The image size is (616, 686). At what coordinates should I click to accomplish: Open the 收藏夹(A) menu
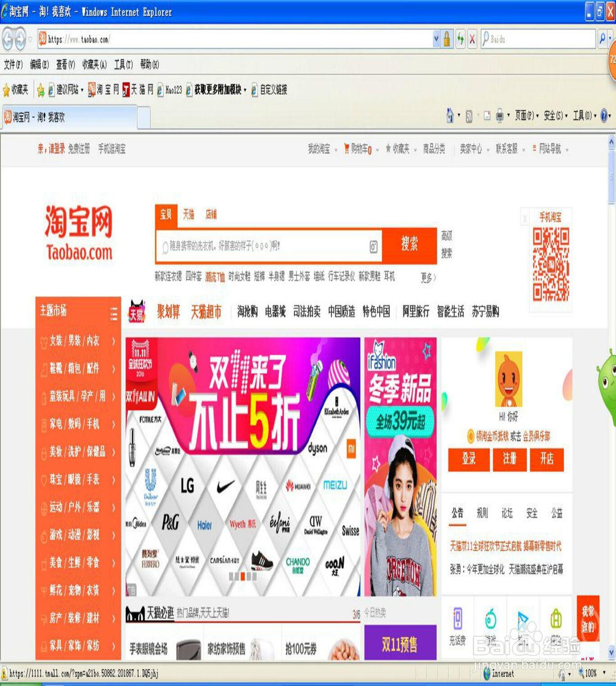click(94, 65)
